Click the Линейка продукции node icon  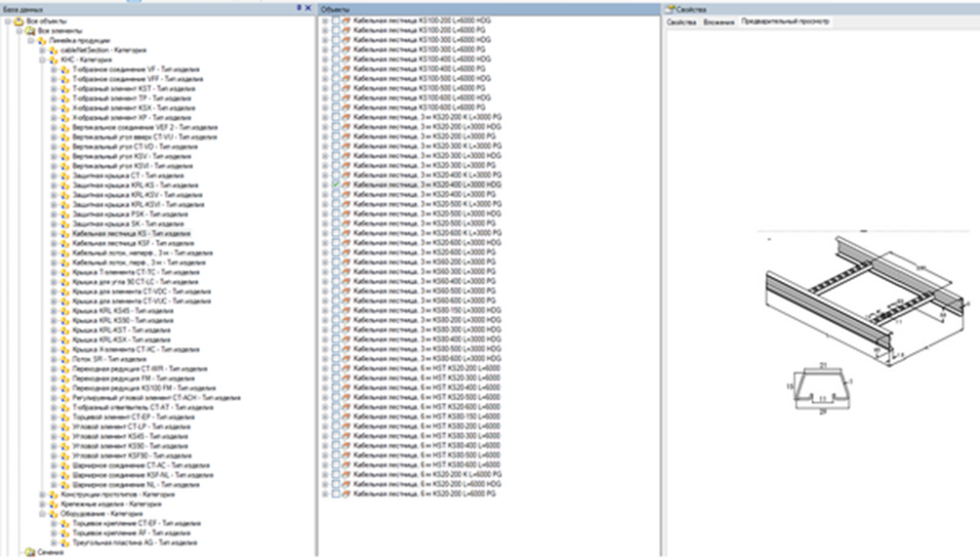pos(41,41)
